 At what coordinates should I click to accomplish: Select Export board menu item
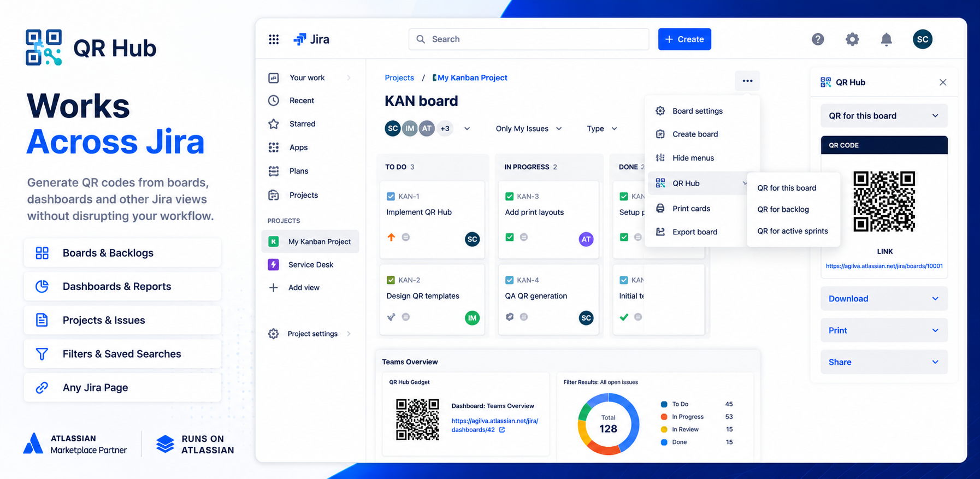(x=698, y=232)
